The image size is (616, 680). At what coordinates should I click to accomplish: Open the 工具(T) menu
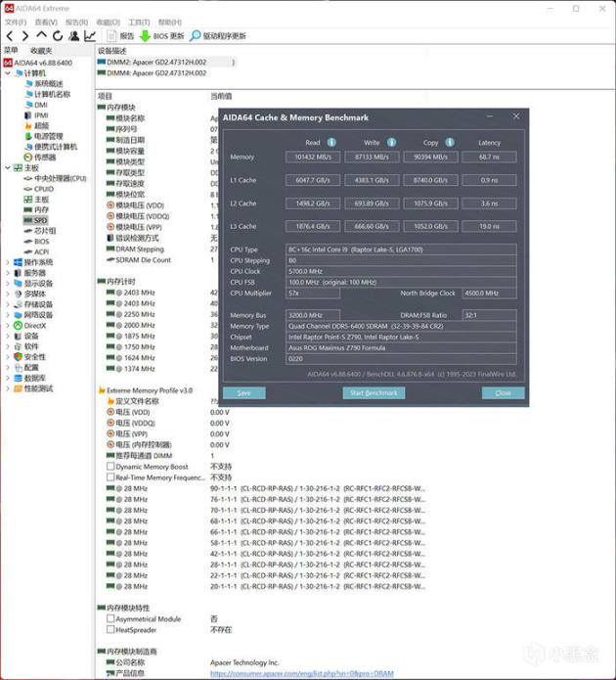coord(139,23)
